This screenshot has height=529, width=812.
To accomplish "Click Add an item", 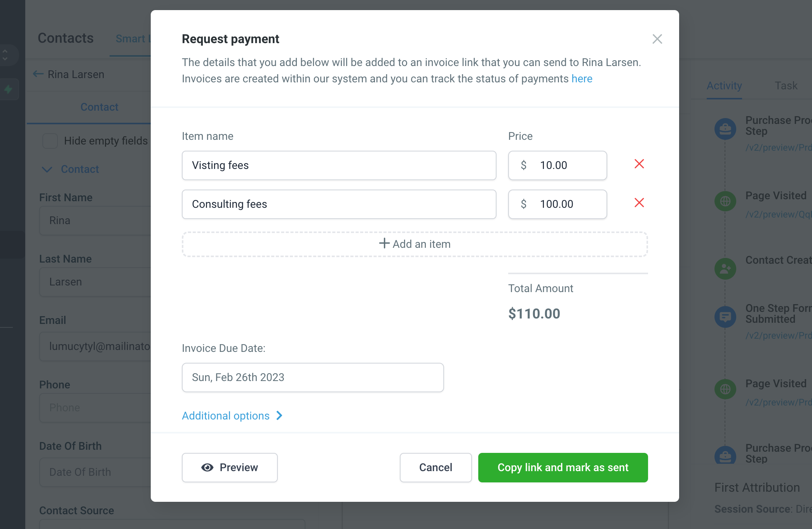I will pyautogui.click(x=415, y=244).
